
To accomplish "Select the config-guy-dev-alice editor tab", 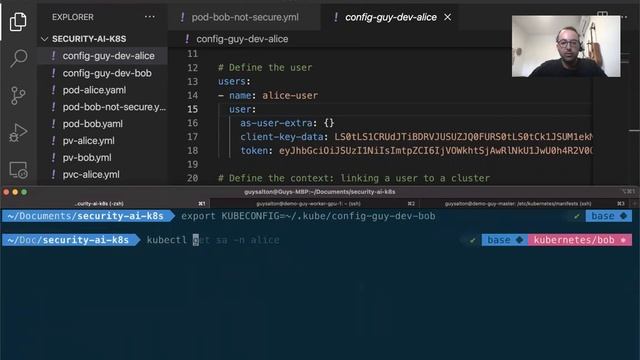I will coord(391,17).
